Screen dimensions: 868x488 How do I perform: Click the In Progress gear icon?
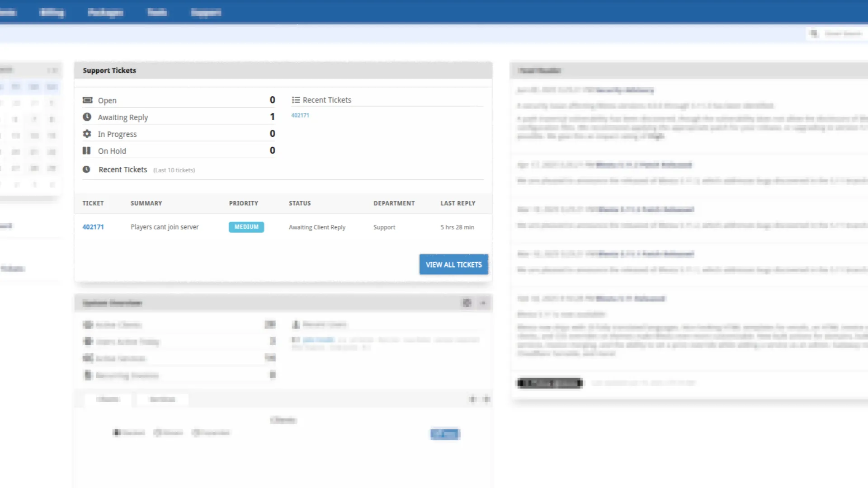tap(87, 134)
